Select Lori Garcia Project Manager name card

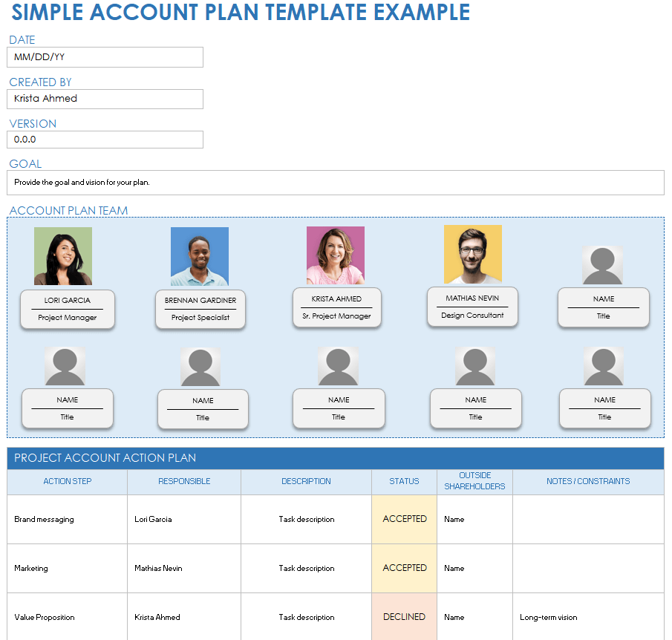click(68, 309)
